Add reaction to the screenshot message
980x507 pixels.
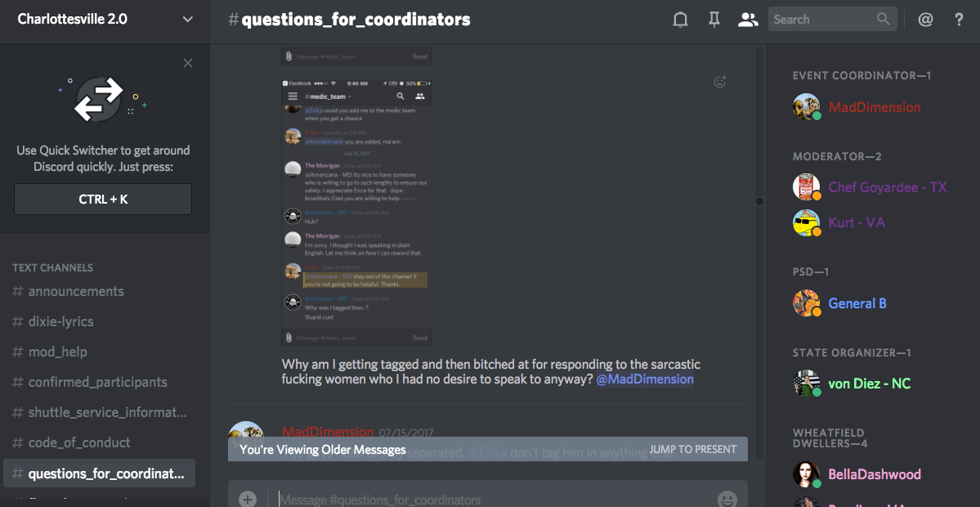(720, 81)
